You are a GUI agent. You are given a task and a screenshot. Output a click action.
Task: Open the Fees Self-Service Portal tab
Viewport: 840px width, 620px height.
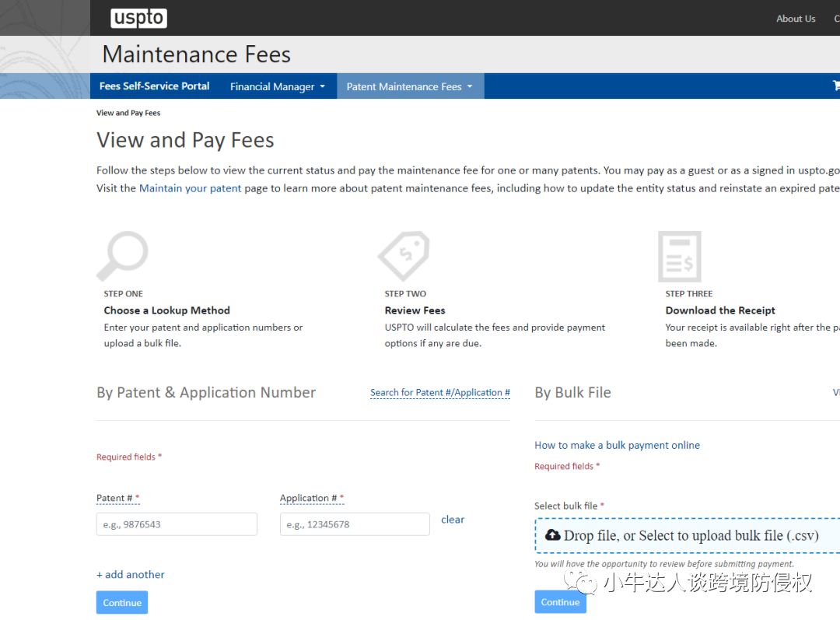pos(154,86)
